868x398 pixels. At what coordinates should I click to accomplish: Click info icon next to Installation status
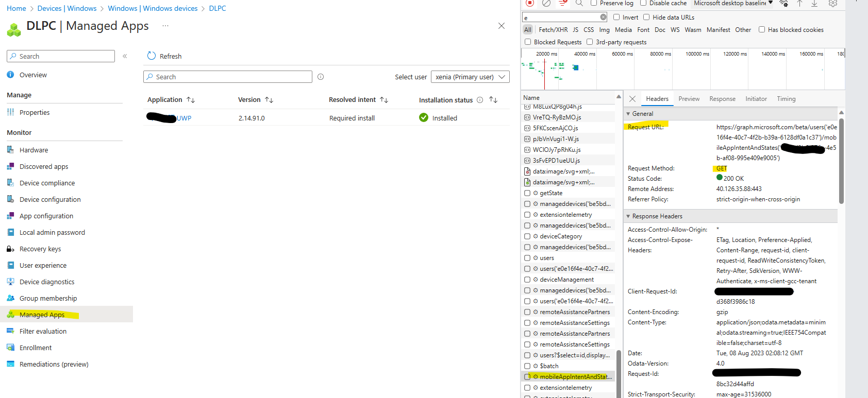click(480, 100)
